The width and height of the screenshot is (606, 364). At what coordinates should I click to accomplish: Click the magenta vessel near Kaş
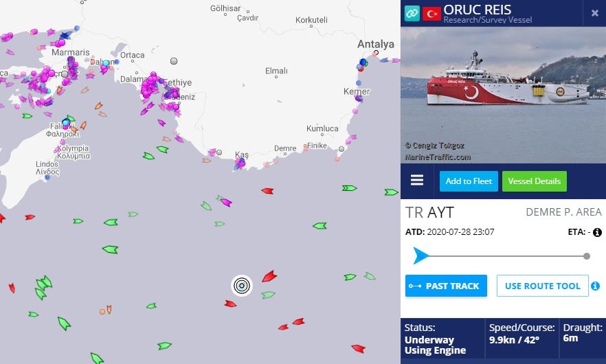[240, 164]
